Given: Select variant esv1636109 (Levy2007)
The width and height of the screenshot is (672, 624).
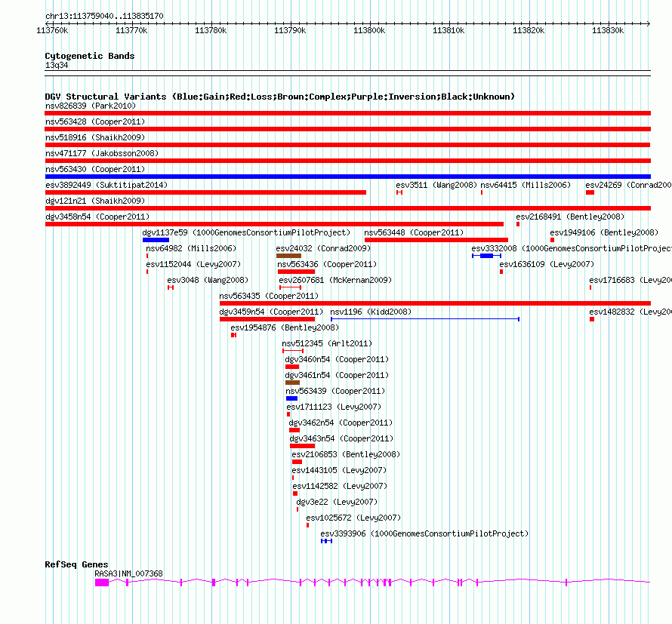Looking at the screenshot, I should (547, 264).
